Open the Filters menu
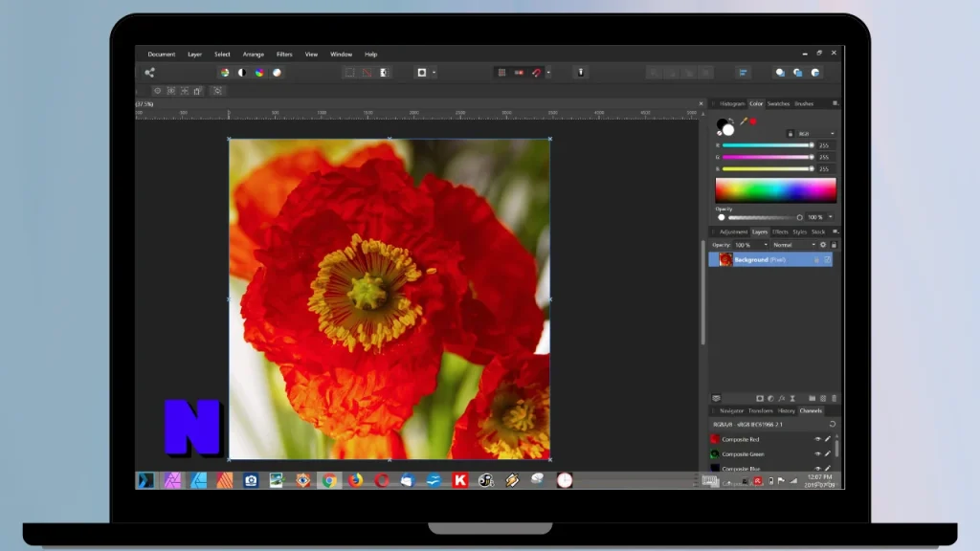Image resolution: width=980 pixels, height=551 pixels. [x=284, y=55]
